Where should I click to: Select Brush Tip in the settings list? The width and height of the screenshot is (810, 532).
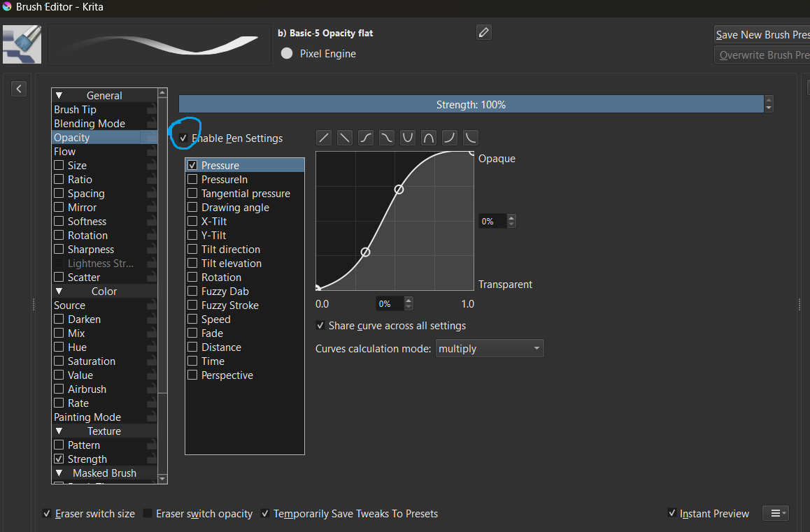[76, 110]
